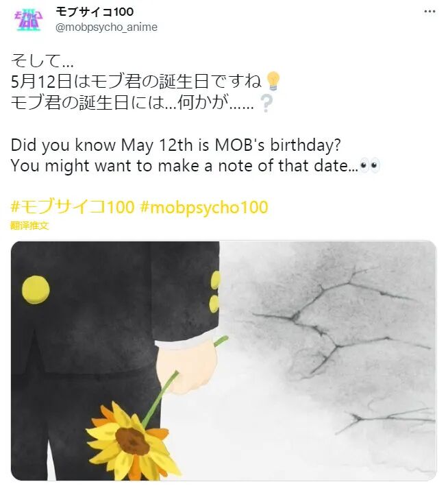
Task: Click the grey question mark emoji
Action: pyautogui.click(x=266, y=104)
